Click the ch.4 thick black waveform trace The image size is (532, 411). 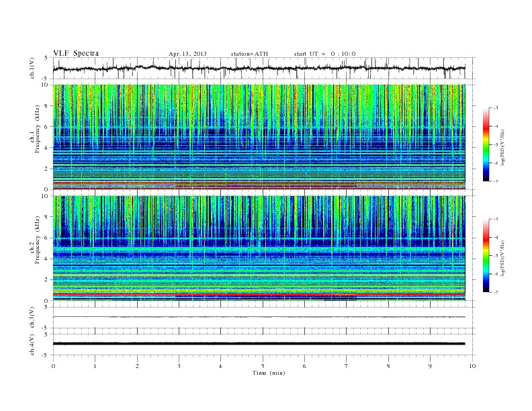click(x=259, y=344)
